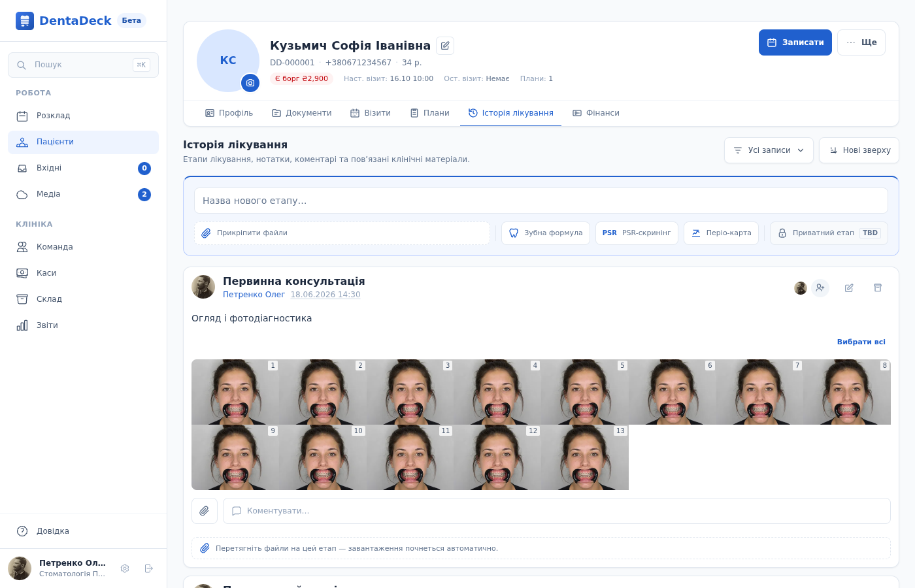Open Команда team section
Image resolution: width=915 pixels, height=588 pixels.
(x=83, y=247)
